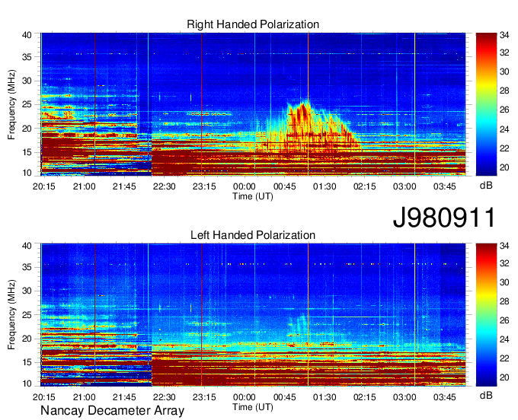Screen dimensions: 518x420
Task: Click "03:45" tick on Left Handed time axis
Action: click(x=444, y=397)
